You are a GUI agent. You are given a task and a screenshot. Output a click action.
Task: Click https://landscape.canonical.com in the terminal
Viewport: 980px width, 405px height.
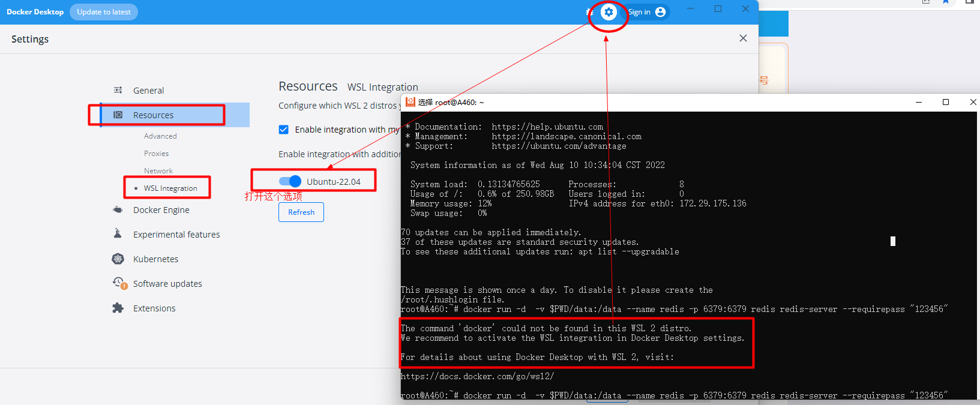pos(567,136)
